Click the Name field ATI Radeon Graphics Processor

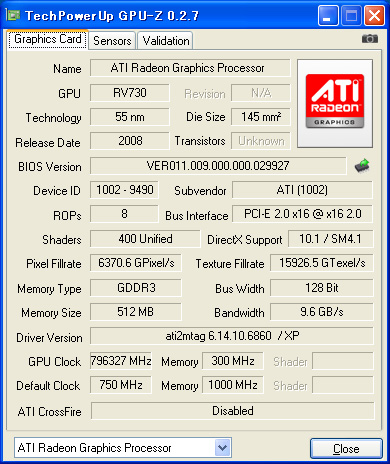(190, 68)
